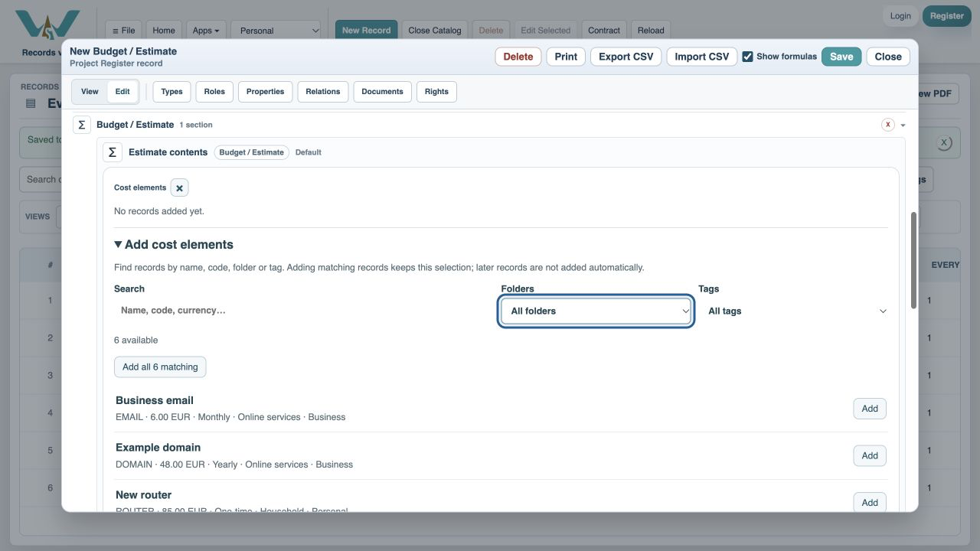This screenshot has height=551, width=980.
Task: Click Add all 6 matching
Action: (x=160, y=367)
